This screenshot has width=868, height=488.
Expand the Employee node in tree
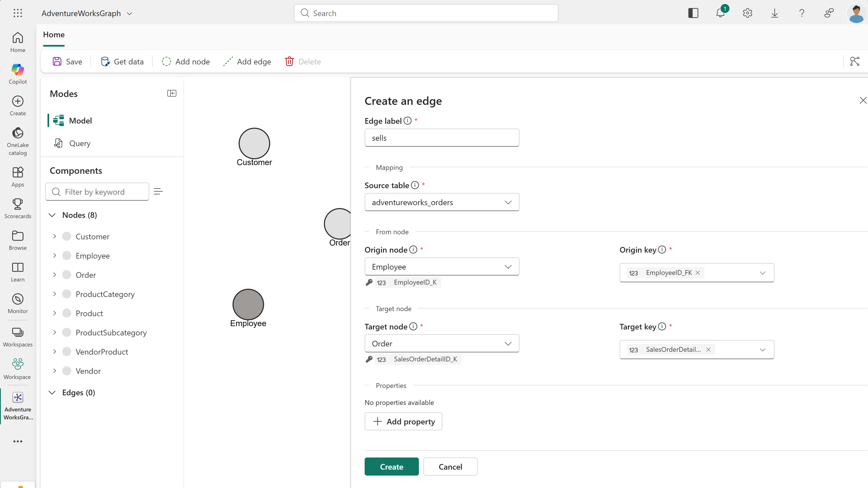tap(55, 255)
